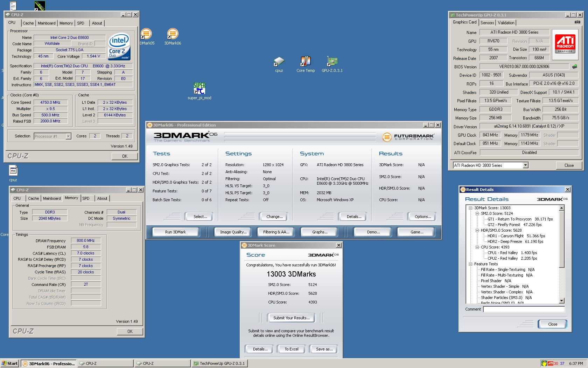Open the SPD tab in top CPU-Z

click(x=81, y=23)
